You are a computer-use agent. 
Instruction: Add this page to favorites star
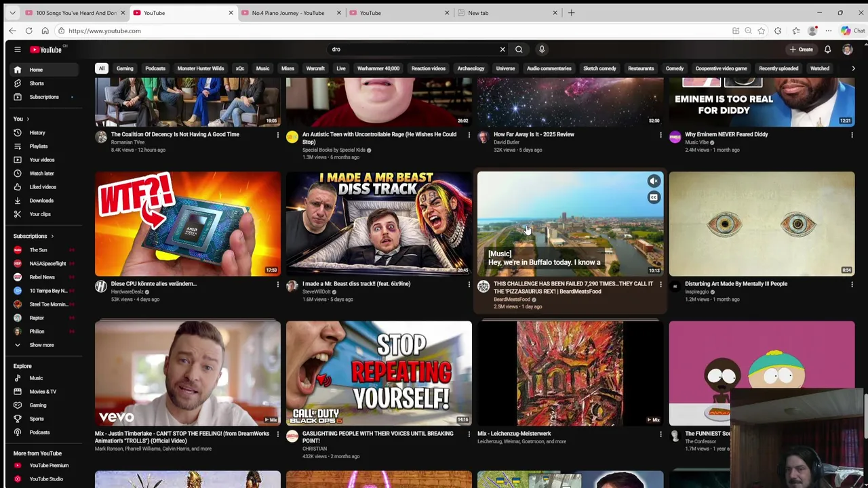[x=761, y=30]
